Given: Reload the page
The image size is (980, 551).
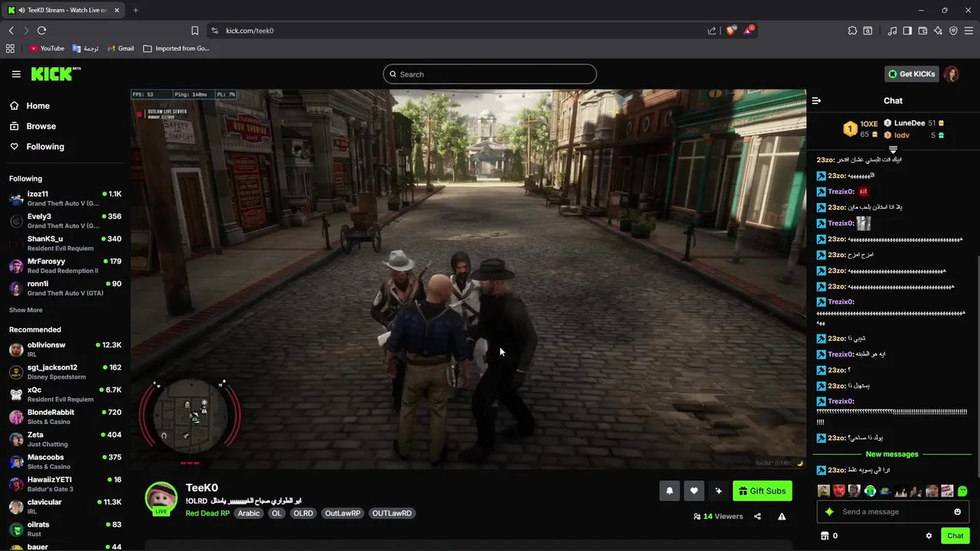Looking at the screenshot, I should (x=41, y=31).
